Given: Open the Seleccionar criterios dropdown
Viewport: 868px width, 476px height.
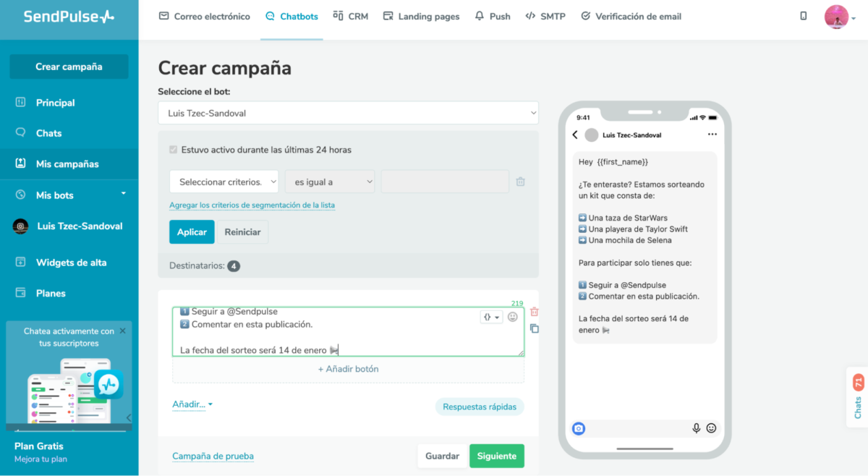Looking at the screenshot, I should point(224,182).
